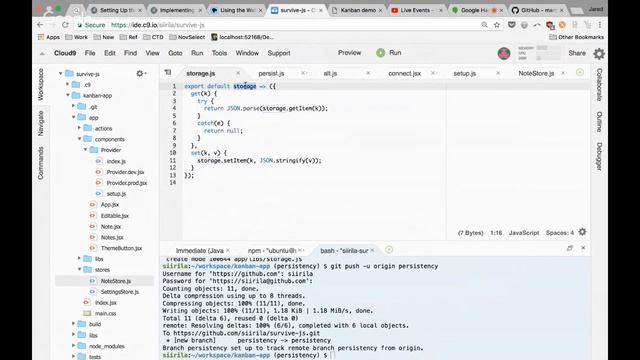Expand the .c9 folder
Screen dimensions: 640x360
point(68,84)
